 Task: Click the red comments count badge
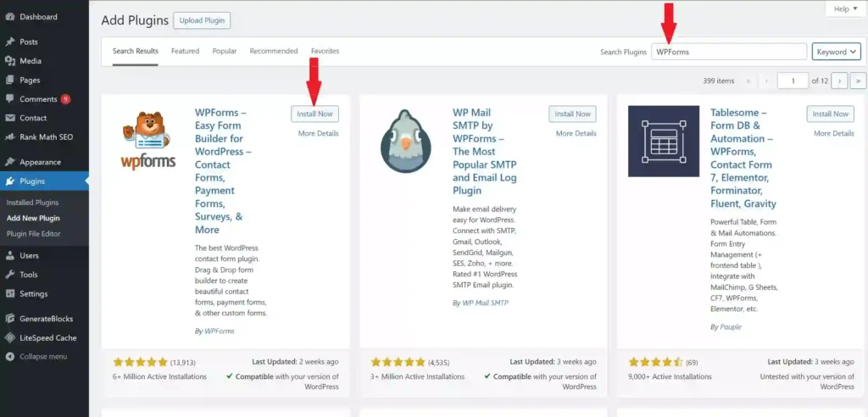(x=65, y=100)
